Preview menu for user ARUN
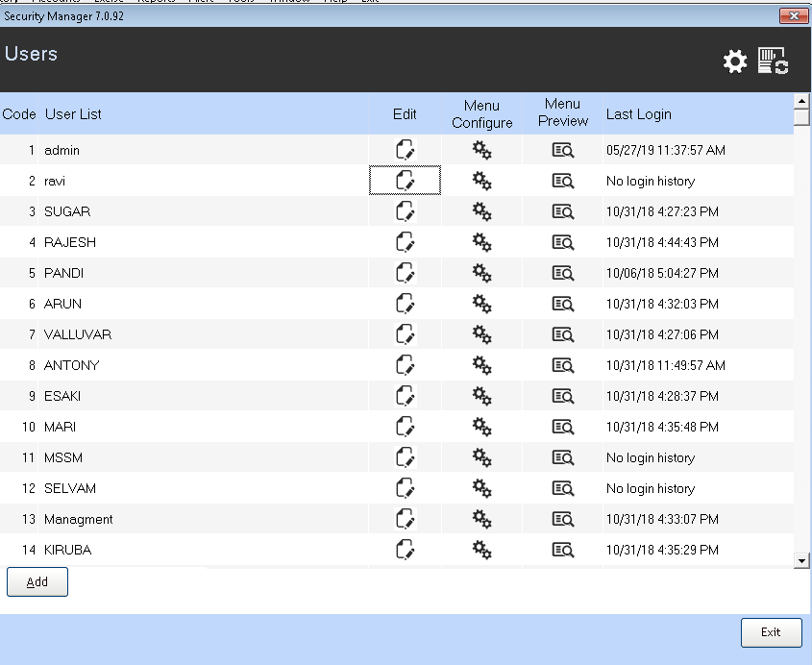Viewport: 812px width, 665px height. point(562,304)
